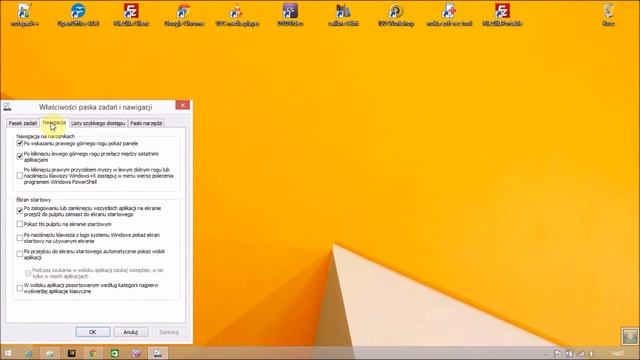The image size is (640, 360).
Task: Switch to the 'Pasek zadań' tab
Action: pos(23,123)
